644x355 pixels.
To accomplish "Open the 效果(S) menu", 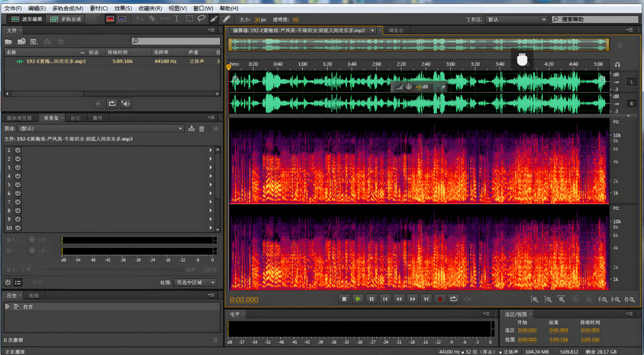I will tap(123, 8).
